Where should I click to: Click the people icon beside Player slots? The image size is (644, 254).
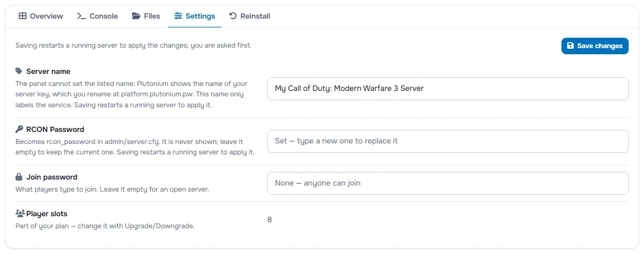20,213
